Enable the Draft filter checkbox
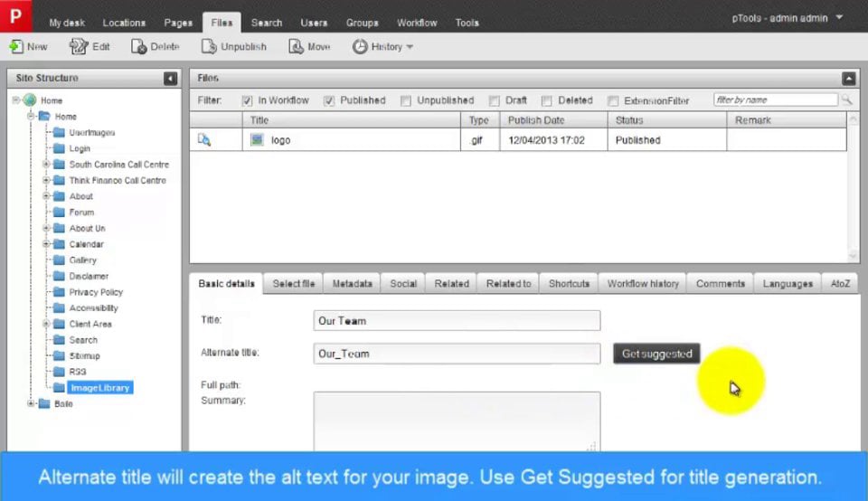 tap(494, 100)
